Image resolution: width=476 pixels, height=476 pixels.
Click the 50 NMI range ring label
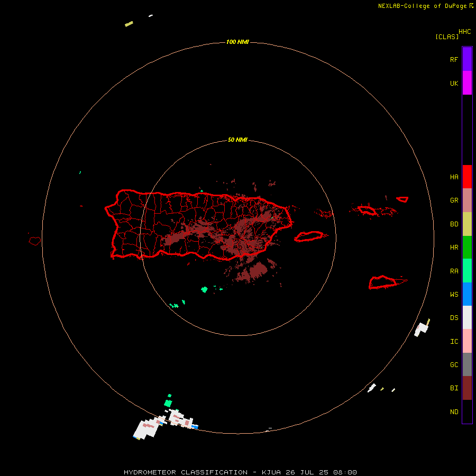tap(237, 140)
